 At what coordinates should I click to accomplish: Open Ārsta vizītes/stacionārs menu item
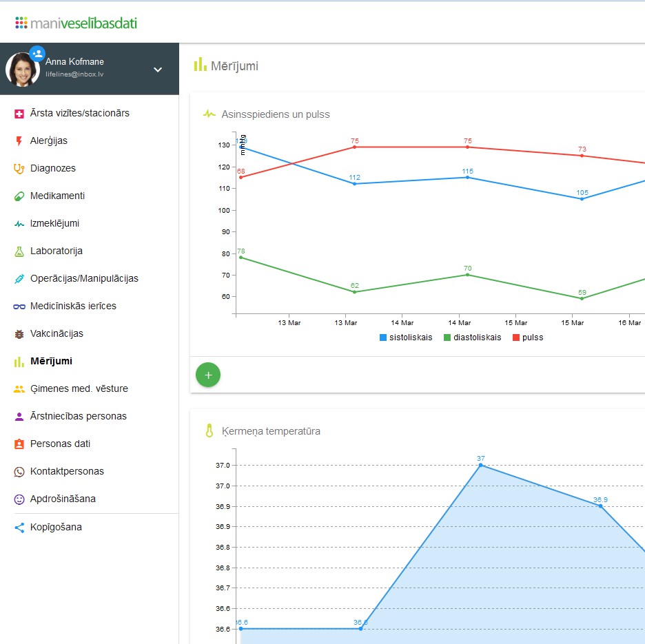coord(79,113)
